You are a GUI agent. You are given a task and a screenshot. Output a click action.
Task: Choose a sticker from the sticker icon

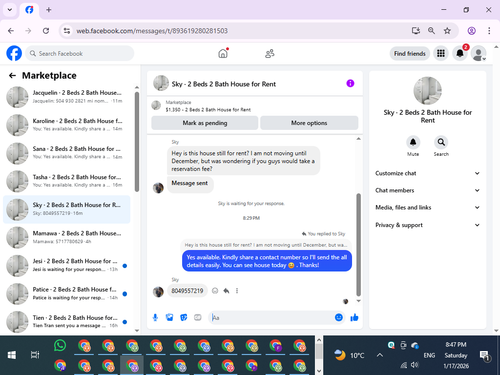(x=184, y=317)
